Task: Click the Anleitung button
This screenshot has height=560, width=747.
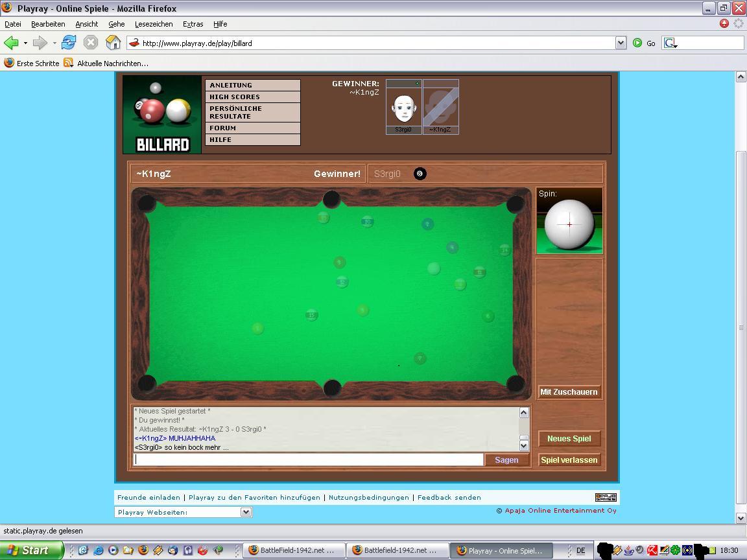Action: coord(253,86)
